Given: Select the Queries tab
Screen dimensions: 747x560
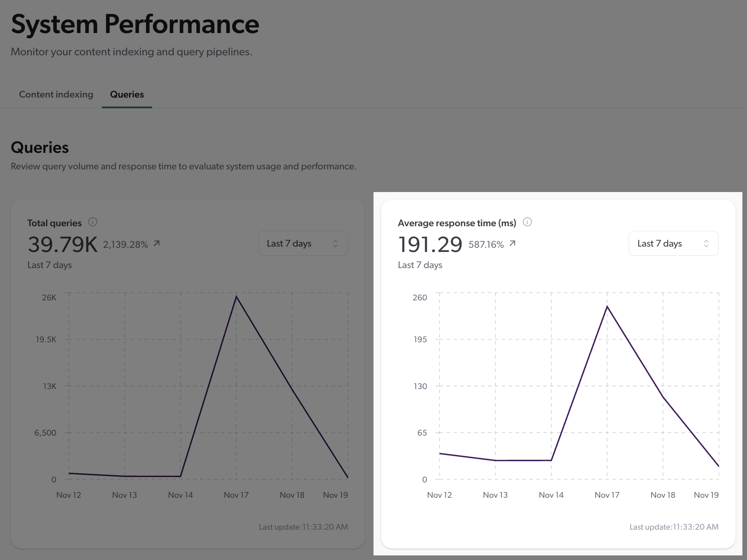Looking at the screenshot, I should tap(127, 94).
